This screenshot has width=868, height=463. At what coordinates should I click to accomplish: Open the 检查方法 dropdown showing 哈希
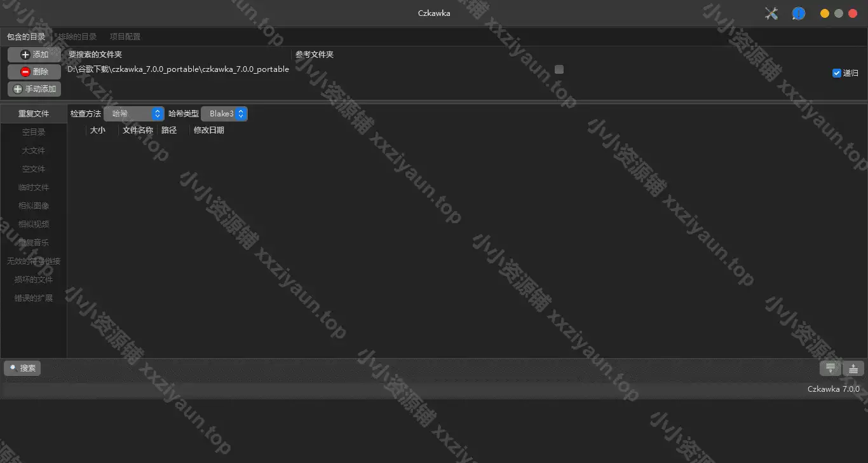(134, 114)
